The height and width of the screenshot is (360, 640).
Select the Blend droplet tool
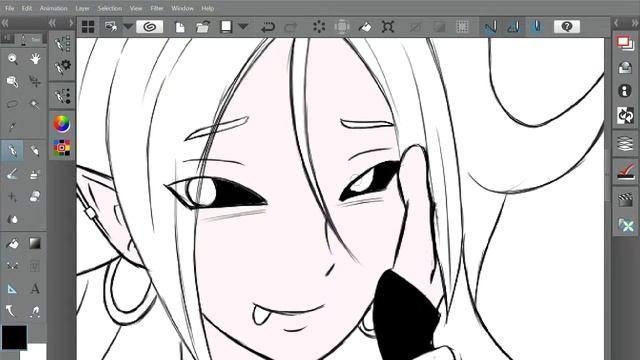pyautogui.click(x=12, y=220)
